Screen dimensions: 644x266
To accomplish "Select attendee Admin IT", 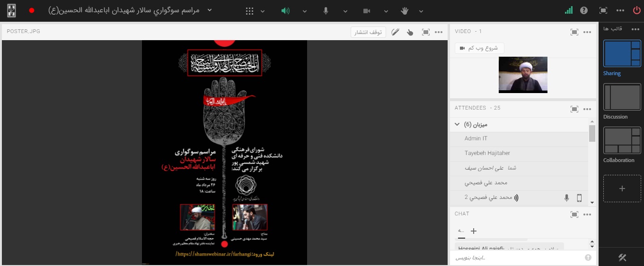I will tap(519, 138).
